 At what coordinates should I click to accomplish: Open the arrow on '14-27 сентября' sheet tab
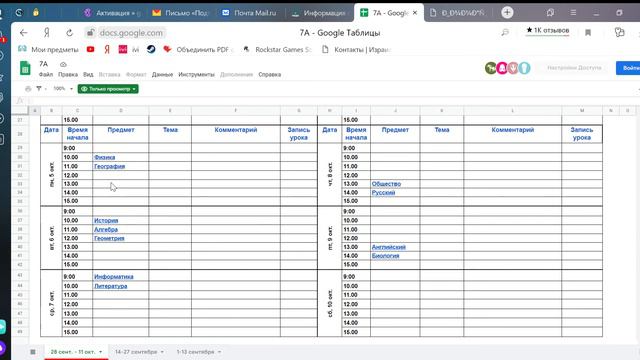[162, 352]
